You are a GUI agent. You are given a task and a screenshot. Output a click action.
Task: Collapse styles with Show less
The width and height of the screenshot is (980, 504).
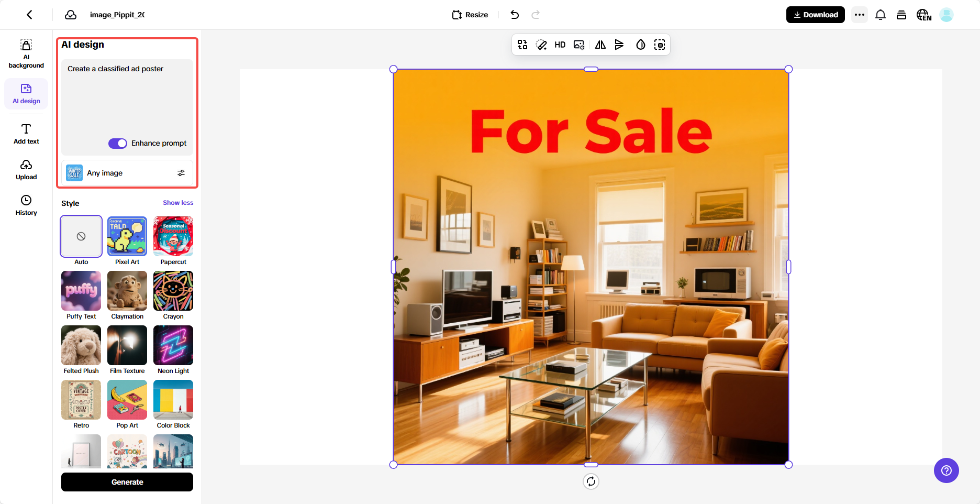[x=177, y=203]
